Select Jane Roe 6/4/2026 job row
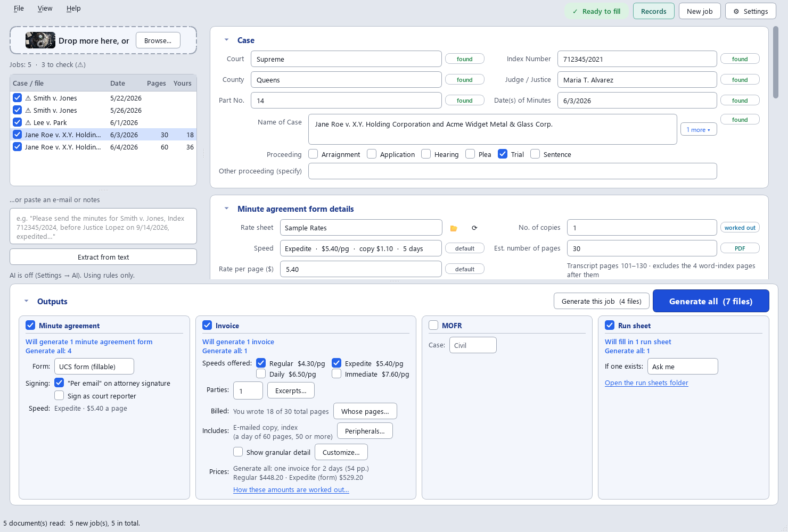 pos(103,147)
